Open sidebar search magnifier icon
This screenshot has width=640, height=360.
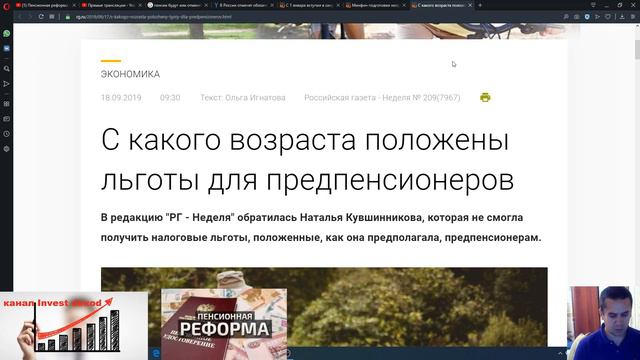7,69
